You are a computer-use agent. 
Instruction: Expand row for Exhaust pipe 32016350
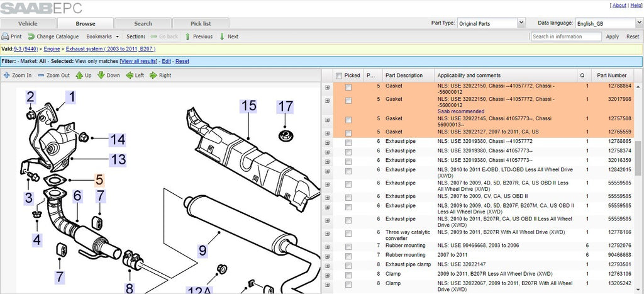(327, 162)
